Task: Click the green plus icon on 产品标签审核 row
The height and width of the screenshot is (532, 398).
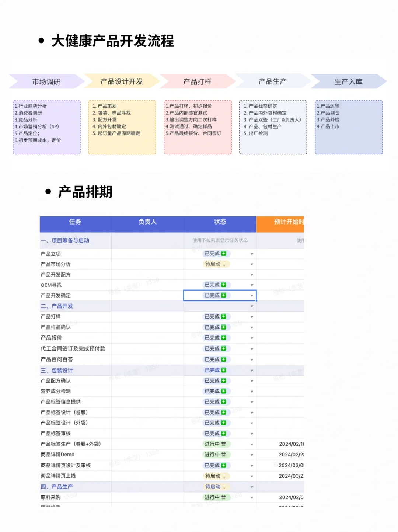Action: click(224, 433)
